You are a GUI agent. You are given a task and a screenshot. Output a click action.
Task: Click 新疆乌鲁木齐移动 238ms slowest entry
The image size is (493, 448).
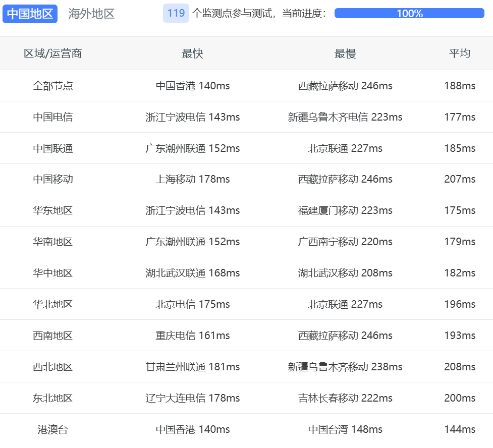[345, 367]
